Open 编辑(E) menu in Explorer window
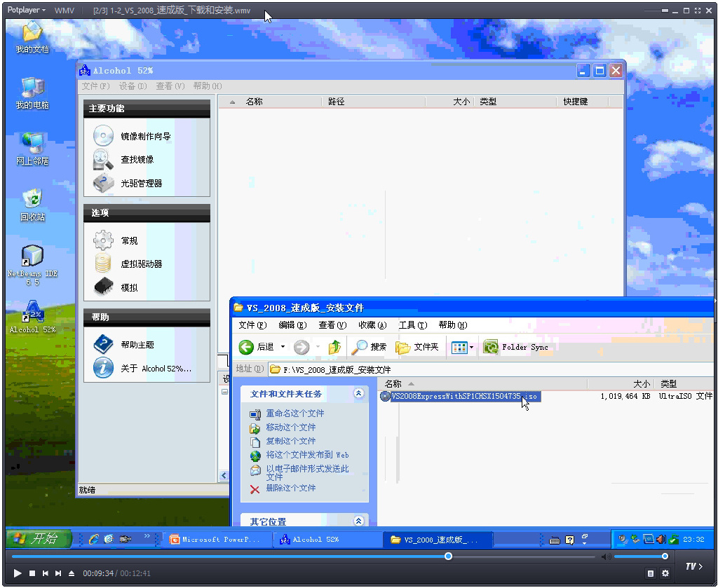Viewport: 718px width, 588px height. [292, 325]
